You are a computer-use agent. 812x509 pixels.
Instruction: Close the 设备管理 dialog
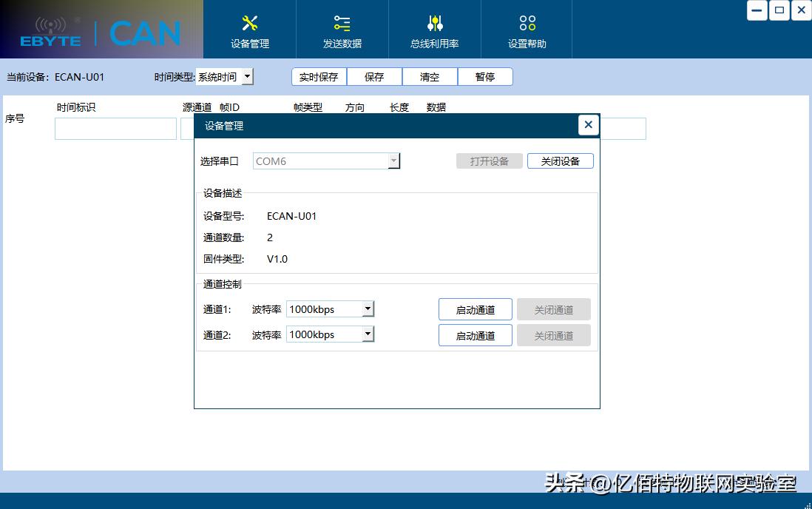pyautogui.click(x=588, y=124)
